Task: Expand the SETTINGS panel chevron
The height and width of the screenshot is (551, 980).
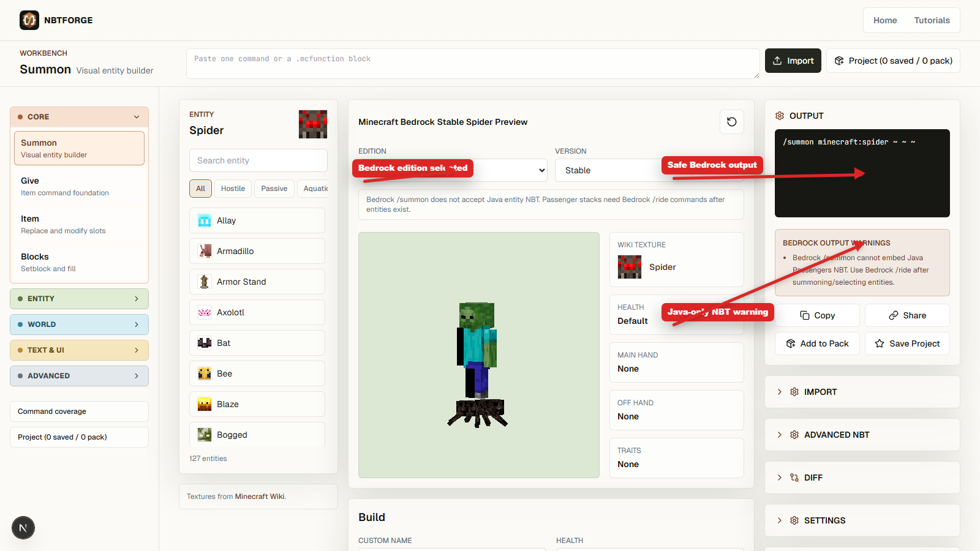Action: click(x=780, y=520)
